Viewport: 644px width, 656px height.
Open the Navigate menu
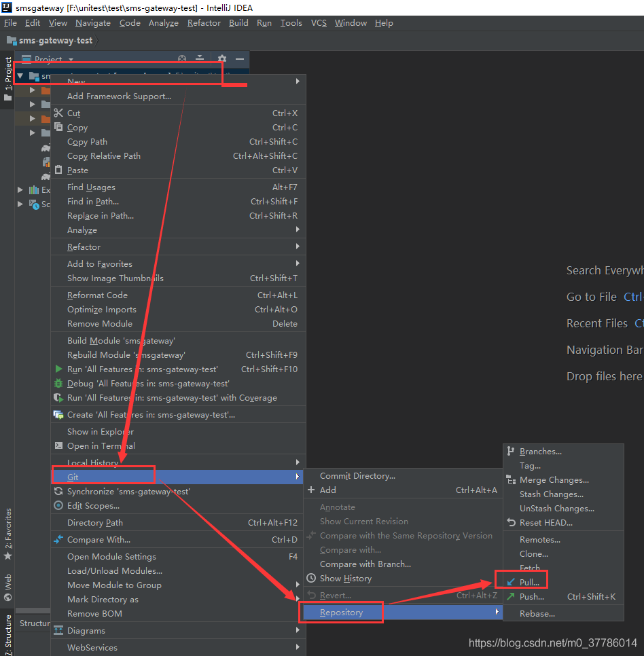click(93, 23)
